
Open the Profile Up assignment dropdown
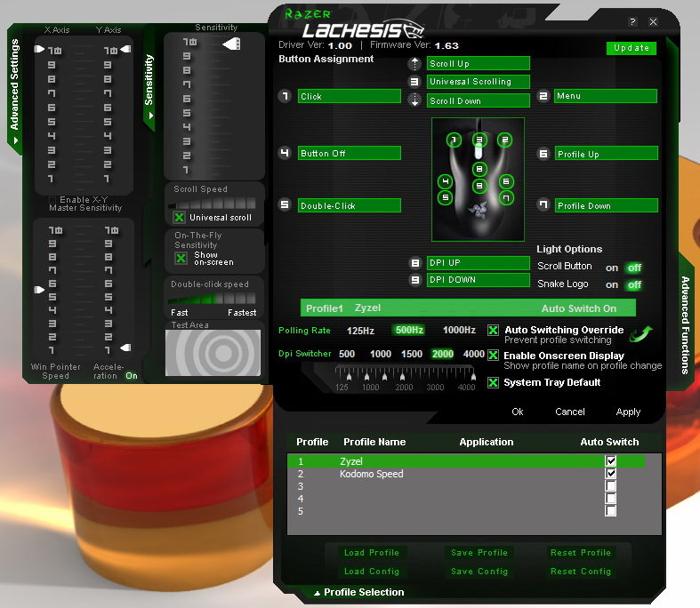(607, 154)
